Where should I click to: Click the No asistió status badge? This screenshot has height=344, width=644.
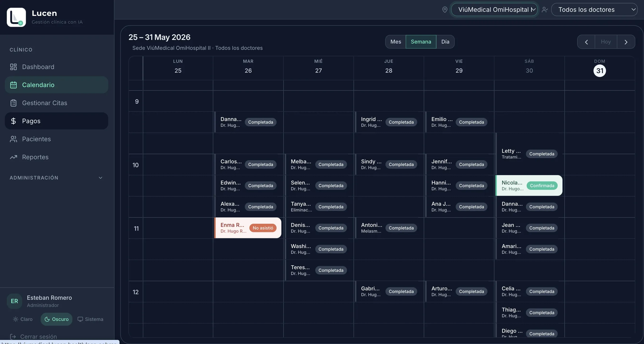pos(263,228)
